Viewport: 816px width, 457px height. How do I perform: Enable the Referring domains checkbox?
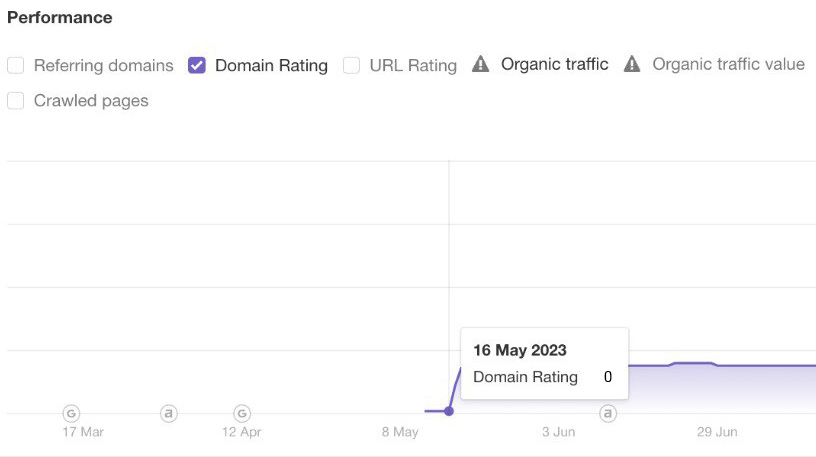16,66
